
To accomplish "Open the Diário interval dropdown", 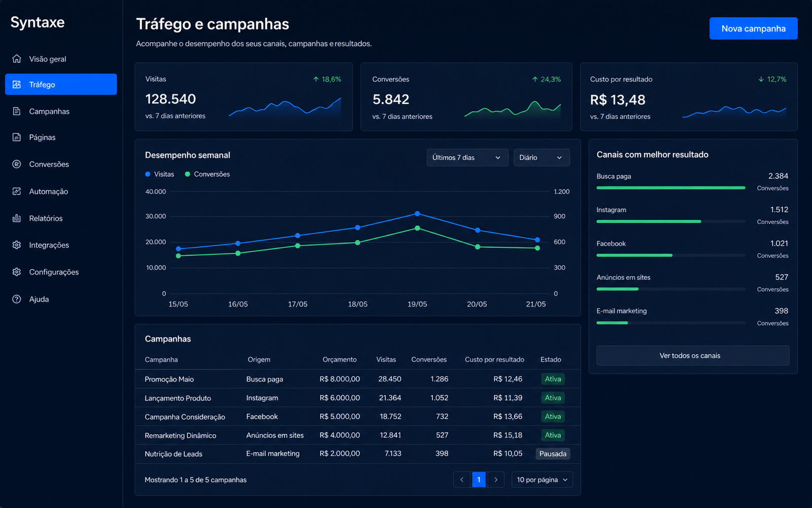I will [x=542, y=157].
